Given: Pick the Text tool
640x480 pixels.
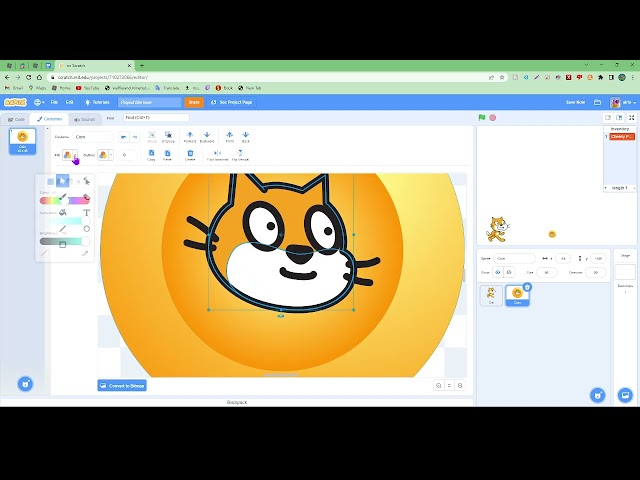Looking at the screenshot, I should (87, 213).
